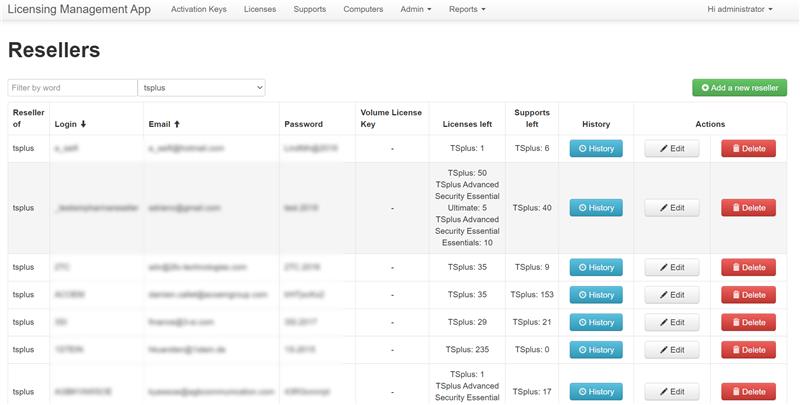Viewport: 800px width, 405px height.
Task: Navigate to the Computers page
Action: (x=363, y=9)
